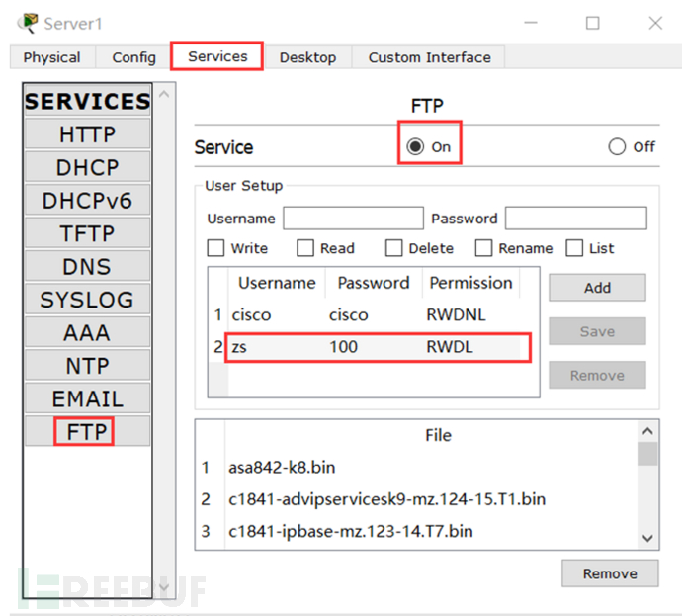Select NTP in the services sidebar
The image size is (682, 616).
click(x=87, y=366)
